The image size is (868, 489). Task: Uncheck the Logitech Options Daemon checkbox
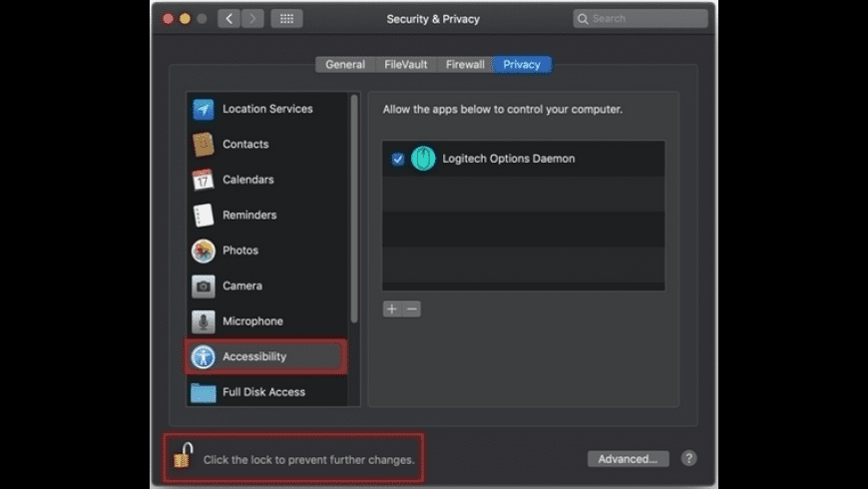tap(397, 159)
